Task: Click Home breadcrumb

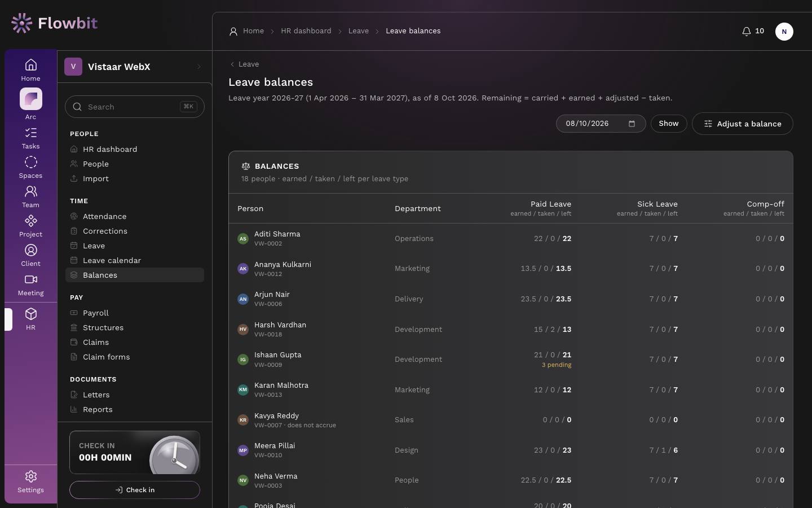Action: click(254, 31)
